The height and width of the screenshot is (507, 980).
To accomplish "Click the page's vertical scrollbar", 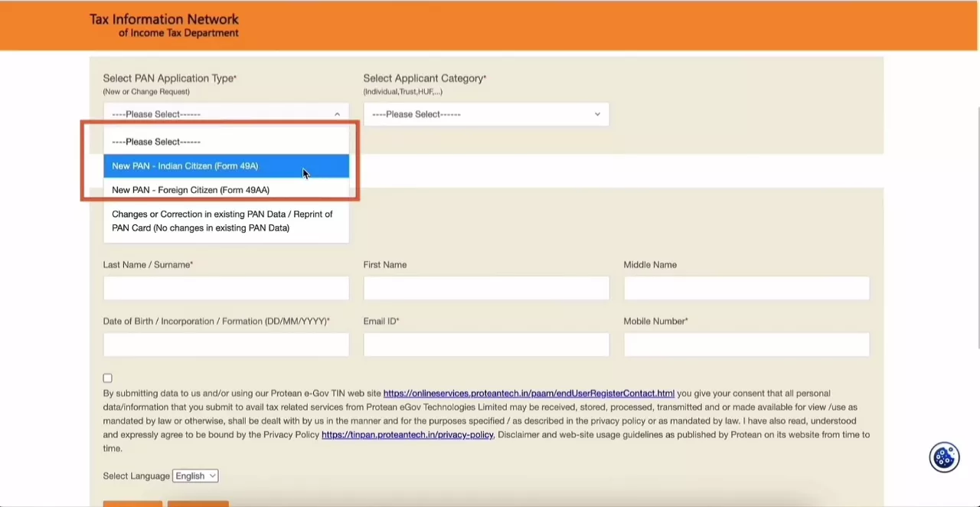I will (x=977, y=230).
